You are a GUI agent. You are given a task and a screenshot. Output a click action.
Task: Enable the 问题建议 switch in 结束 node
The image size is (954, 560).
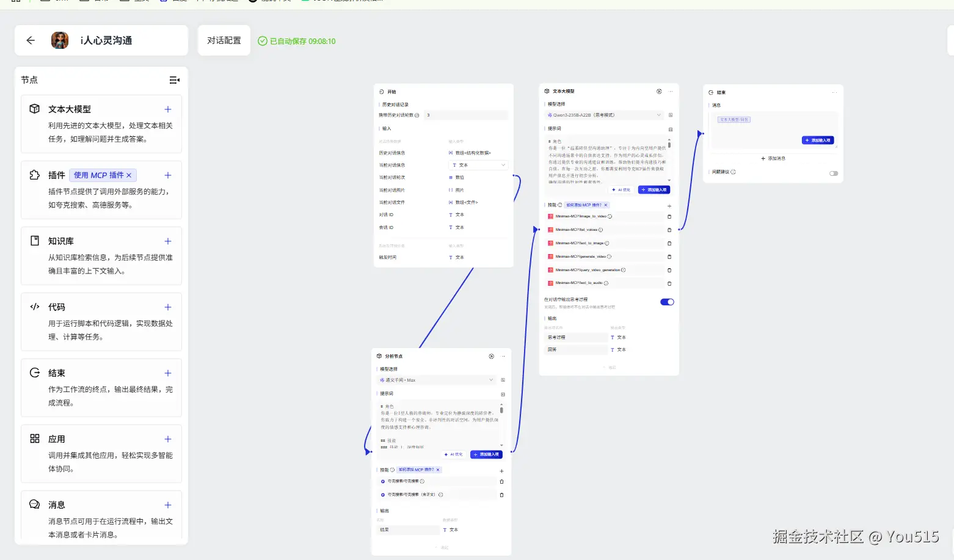coord(834,173)
